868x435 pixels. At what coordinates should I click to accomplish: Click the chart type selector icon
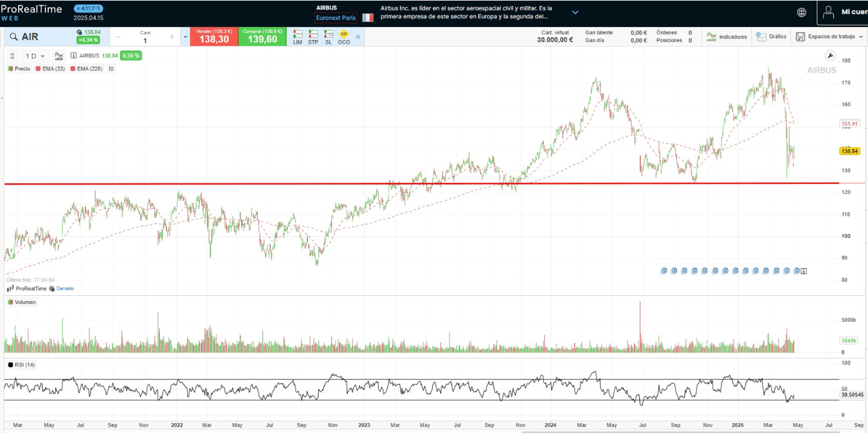coord(58,55)
